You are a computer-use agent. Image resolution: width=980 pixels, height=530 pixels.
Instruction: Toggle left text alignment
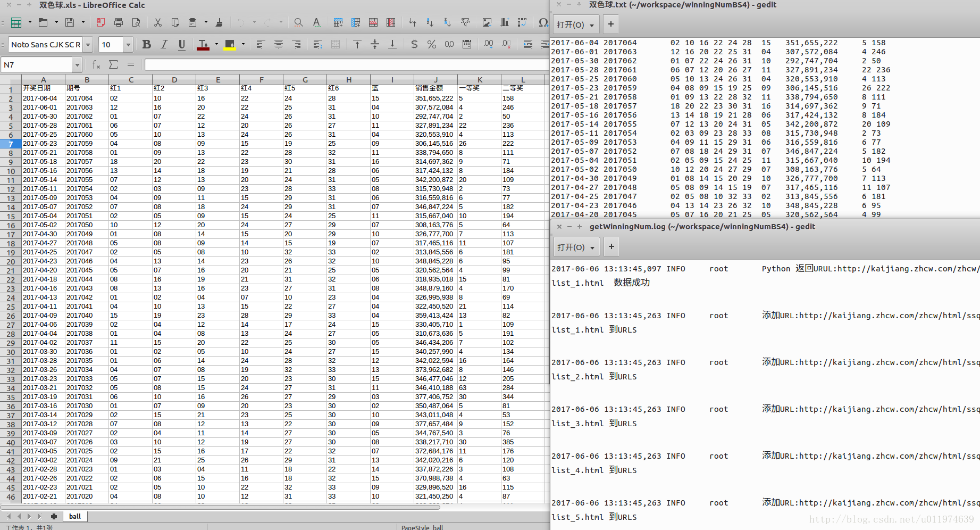(x=261, y=45)
